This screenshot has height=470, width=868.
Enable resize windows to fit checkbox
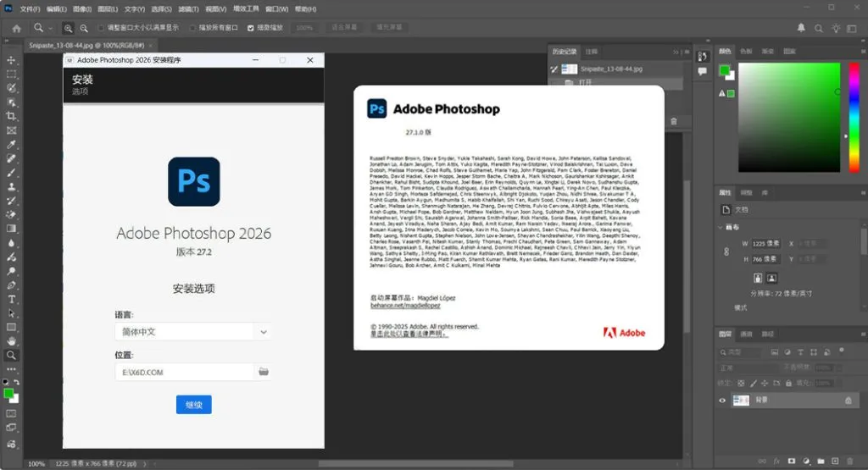[x=101, y=28]
